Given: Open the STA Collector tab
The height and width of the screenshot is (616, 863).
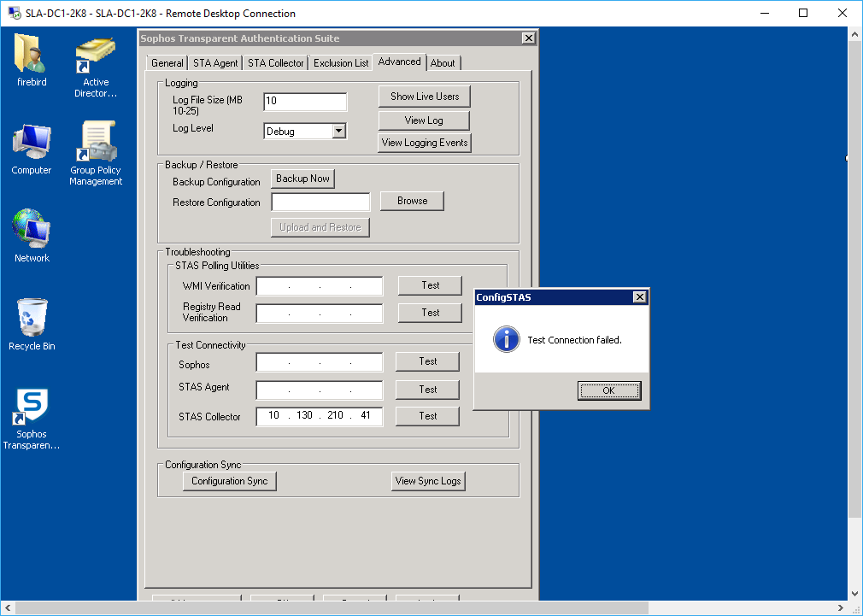Looking at the screenshot, I should pyautogui.click(x=275, y=62).
